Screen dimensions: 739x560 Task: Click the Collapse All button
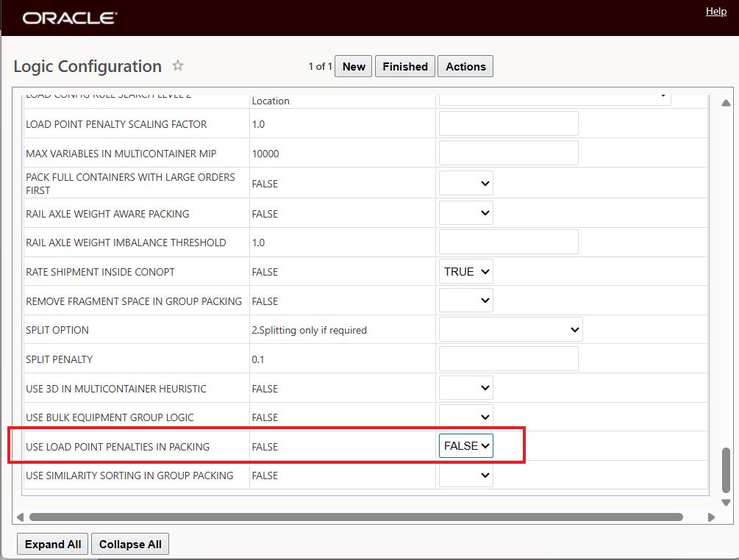tap(129, 544)
